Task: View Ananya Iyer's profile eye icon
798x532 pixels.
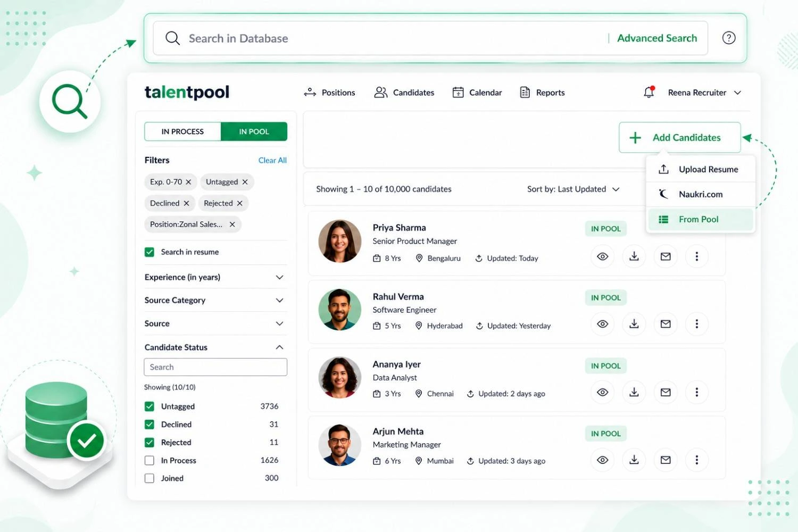Action: 602,392
